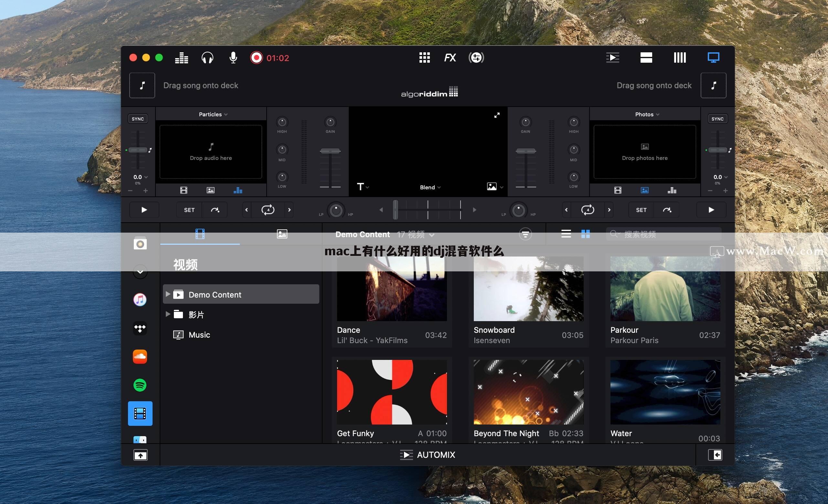828x504 pixels.
Task: Click left deck tempo slider
Action: click(138, 150)
